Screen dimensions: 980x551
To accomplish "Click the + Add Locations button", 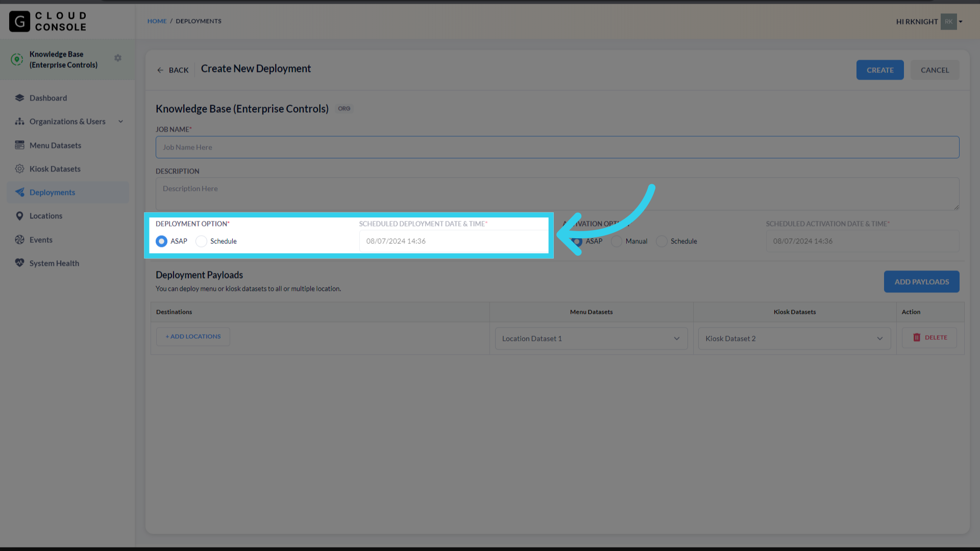I will [x=193, y=337].
